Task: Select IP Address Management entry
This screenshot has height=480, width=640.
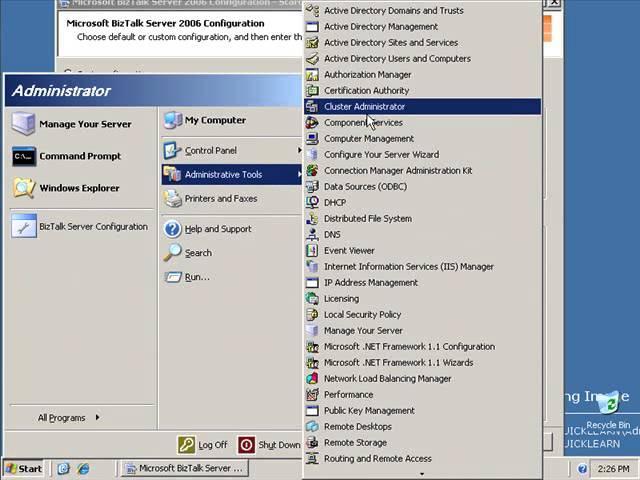Action: [422, 282]
